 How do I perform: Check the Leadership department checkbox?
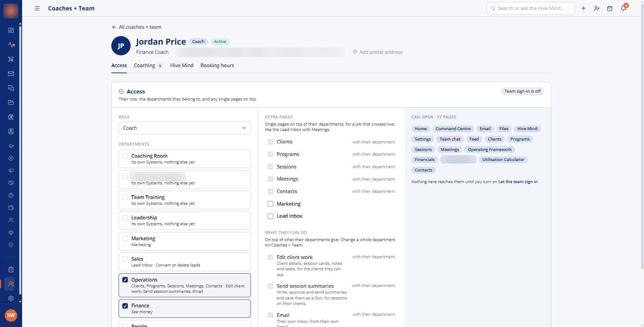[125, 218]
